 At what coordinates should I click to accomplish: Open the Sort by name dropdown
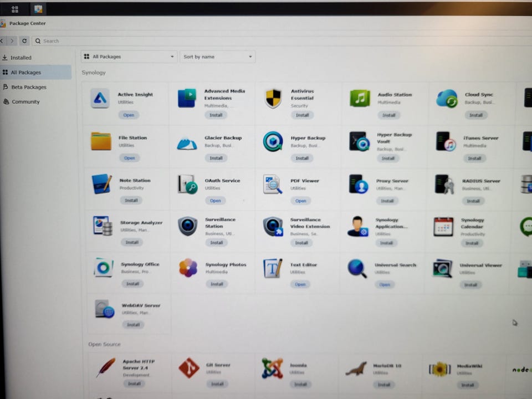(217, 57)
